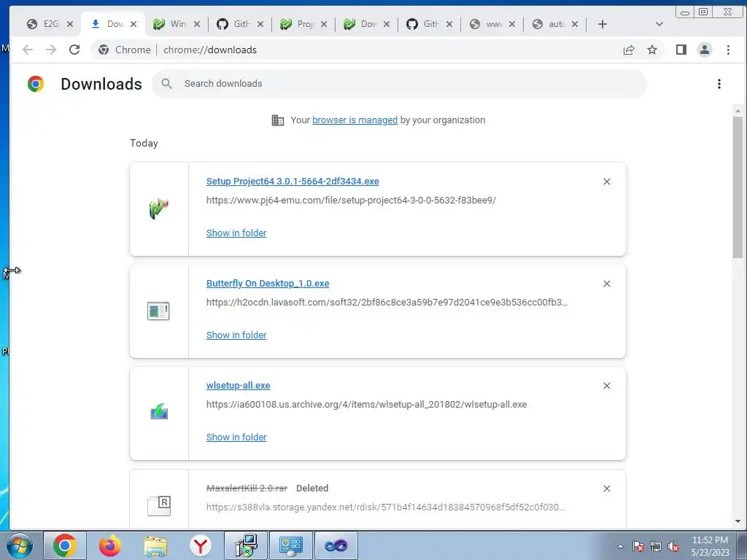The height and width of the screenshot is (560, 747).
Task: Remove wlsetup-all.exe from the list
Action: click(606, 386)
